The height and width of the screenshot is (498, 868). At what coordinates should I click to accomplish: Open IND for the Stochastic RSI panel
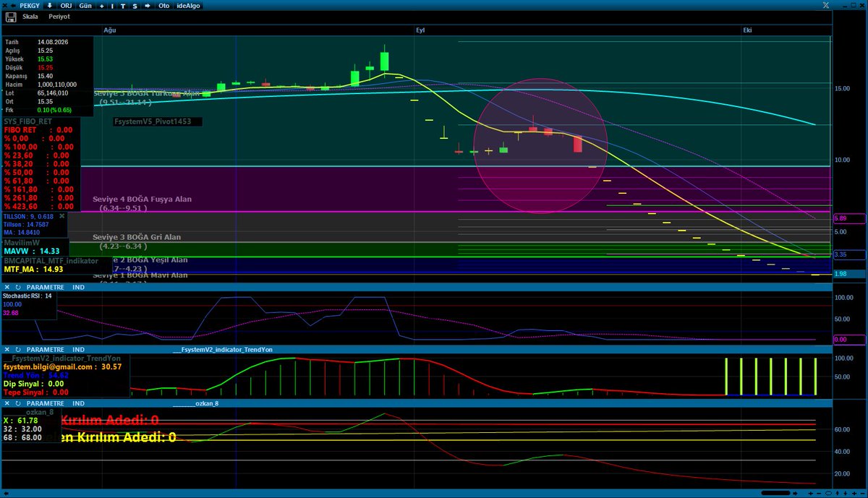point(78,287)
